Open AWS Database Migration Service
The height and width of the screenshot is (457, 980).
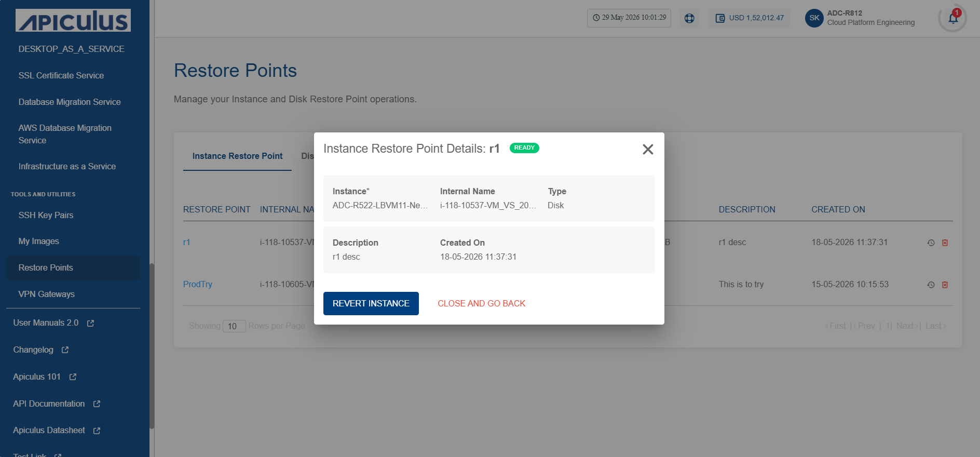(x=65, y=134)
